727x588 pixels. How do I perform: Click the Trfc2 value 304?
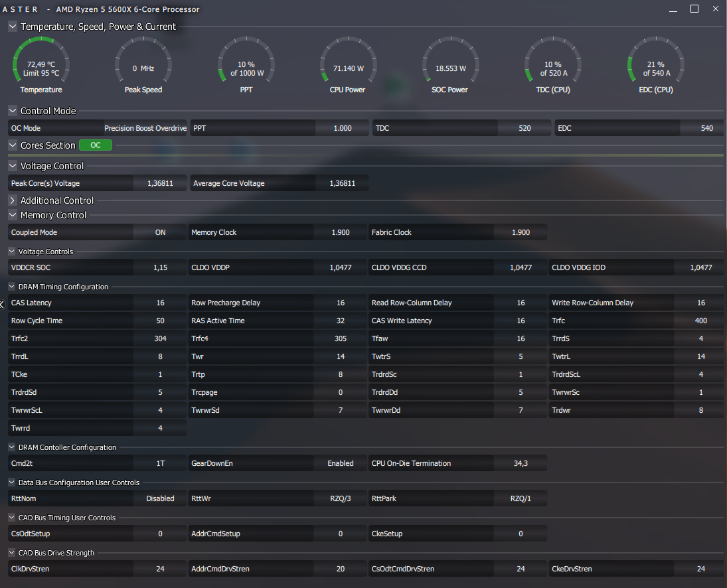(160, 338)
